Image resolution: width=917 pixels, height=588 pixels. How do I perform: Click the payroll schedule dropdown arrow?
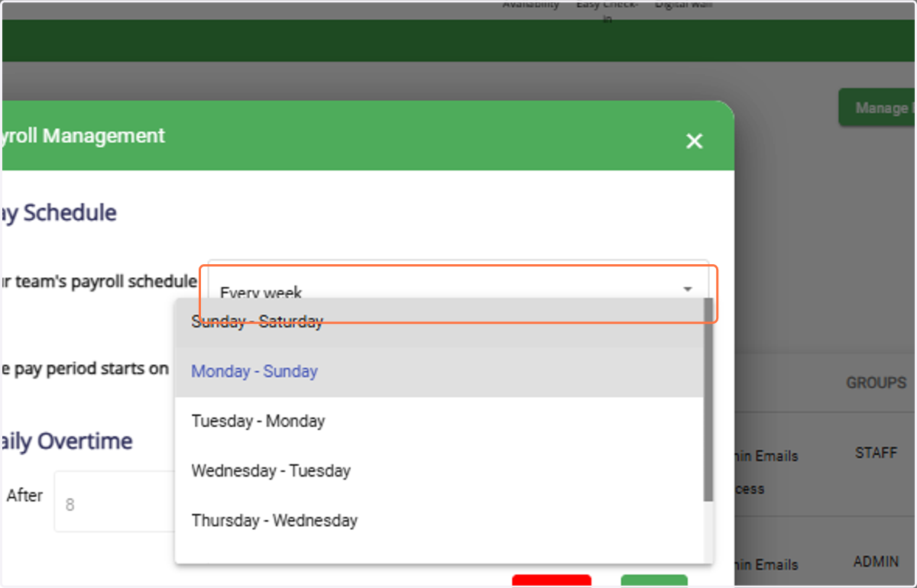687,289
